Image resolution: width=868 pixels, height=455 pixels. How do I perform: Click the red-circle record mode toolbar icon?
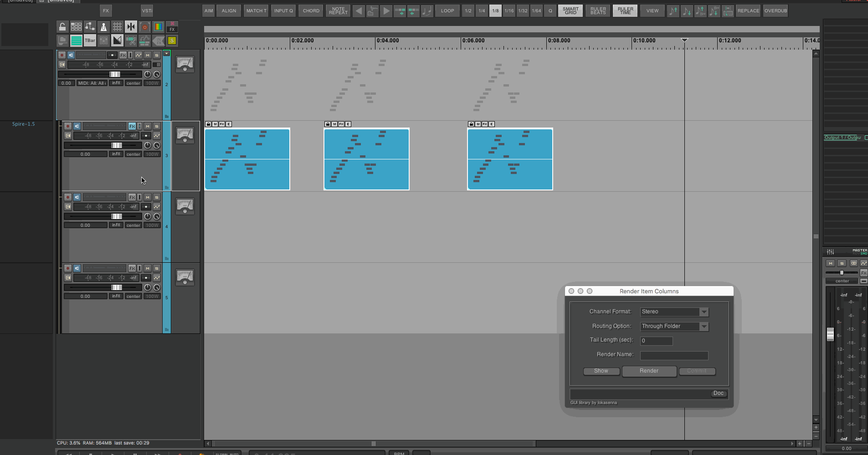click(x=144, y=27)
